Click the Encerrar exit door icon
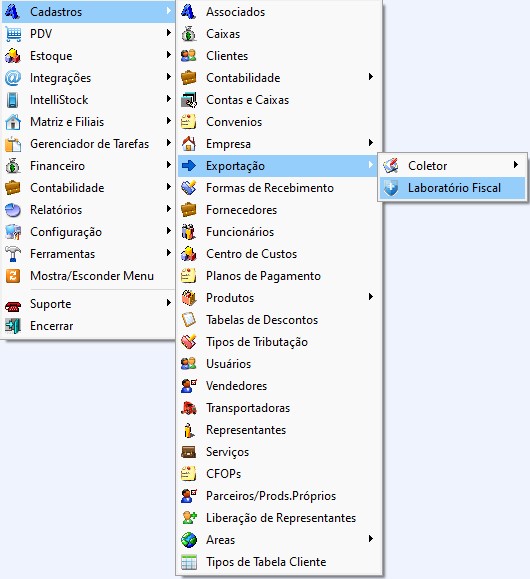 coord(13,326)
